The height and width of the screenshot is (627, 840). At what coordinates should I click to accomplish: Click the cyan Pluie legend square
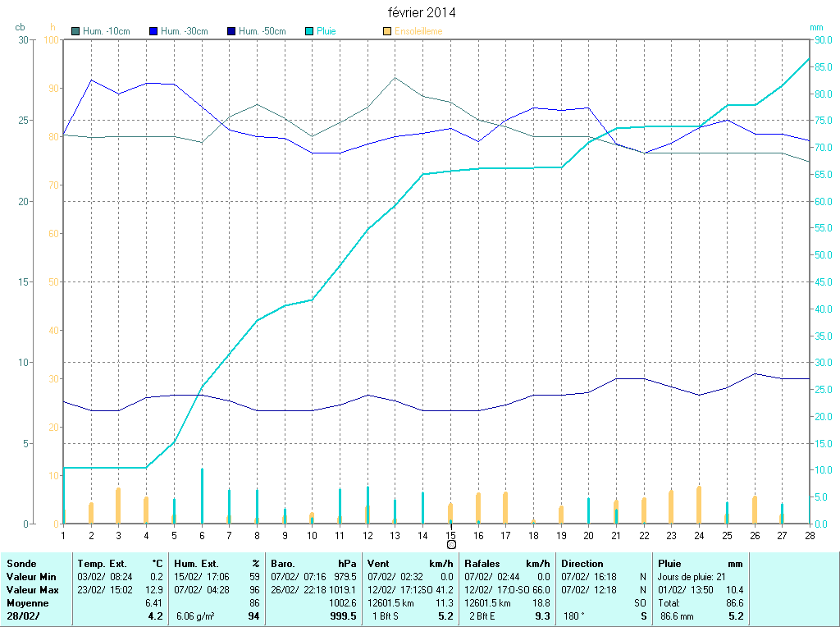[x=309, y=31]
